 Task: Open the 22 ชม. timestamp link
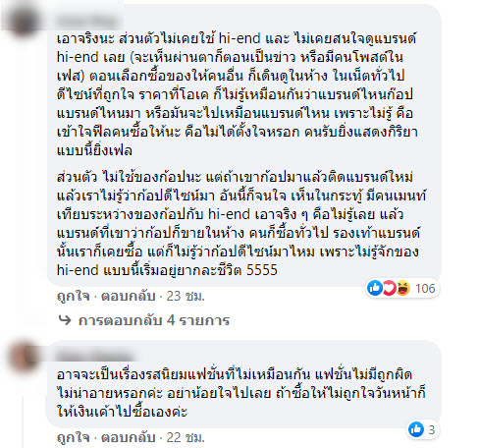click(186, 438)
